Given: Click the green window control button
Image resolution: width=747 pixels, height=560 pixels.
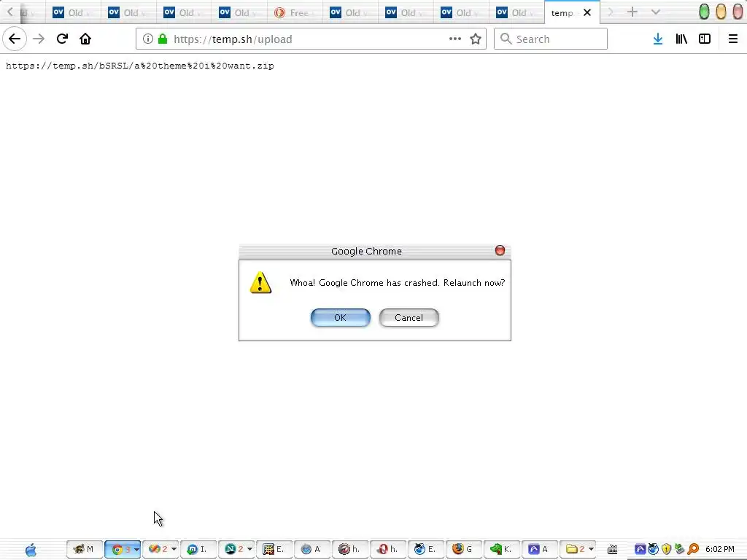Looking at the screenshot, I should (x=704, y=12).
